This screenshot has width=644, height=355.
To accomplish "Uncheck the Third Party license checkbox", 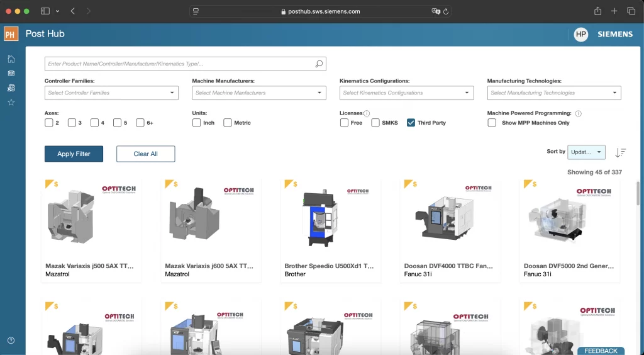I will pyautogui.click(x=411, y=123).
